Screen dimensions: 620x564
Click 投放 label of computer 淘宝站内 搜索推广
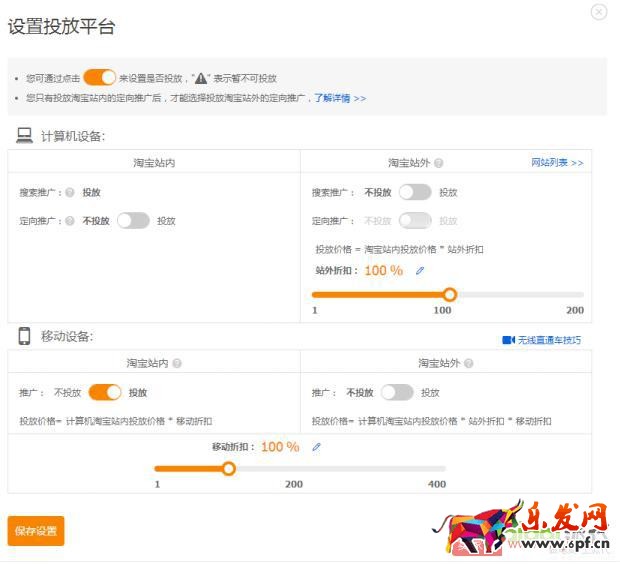click(91, 193)
